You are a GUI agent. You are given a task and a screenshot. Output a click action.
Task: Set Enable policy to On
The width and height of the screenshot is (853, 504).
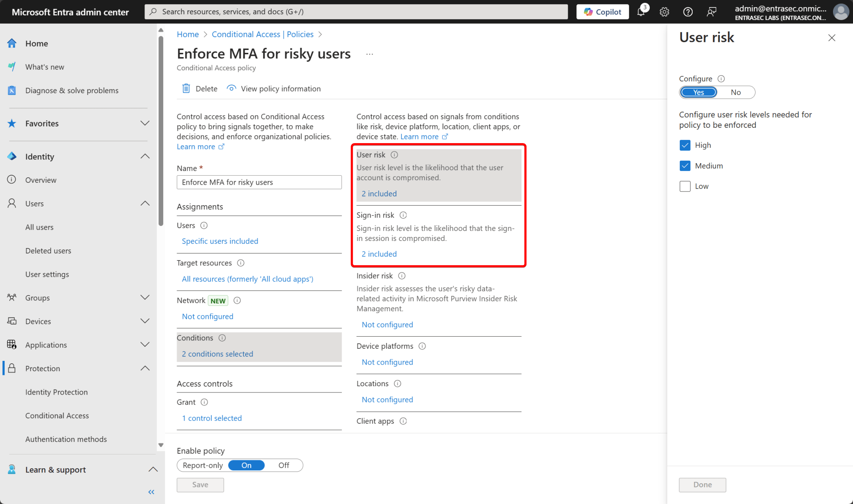tap(247, 465)
